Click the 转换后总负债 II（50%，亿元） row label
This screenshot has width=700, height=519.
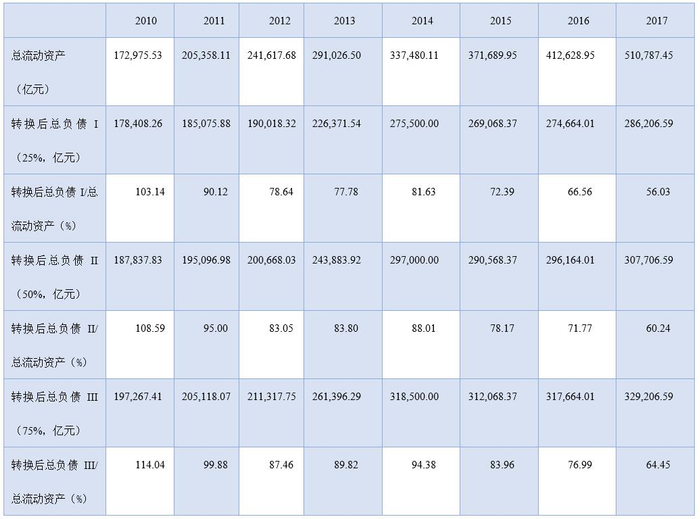54,275
